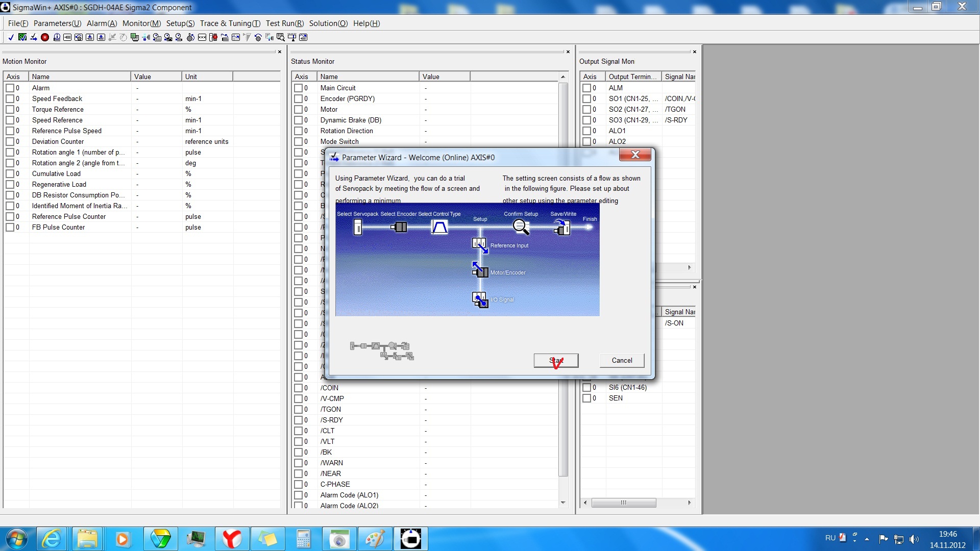Check the Alarm row checkbox in Motion Monitor
Image resolution: width=980 pixels, height=551 pixels.
10,88
